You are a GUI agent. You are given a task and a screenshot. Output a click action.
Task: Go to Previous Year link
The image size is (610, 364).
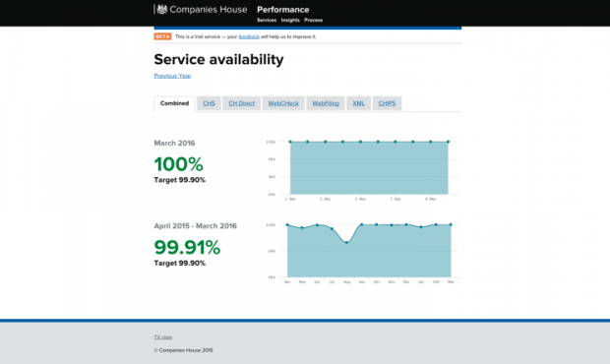[x=172, y=76]
